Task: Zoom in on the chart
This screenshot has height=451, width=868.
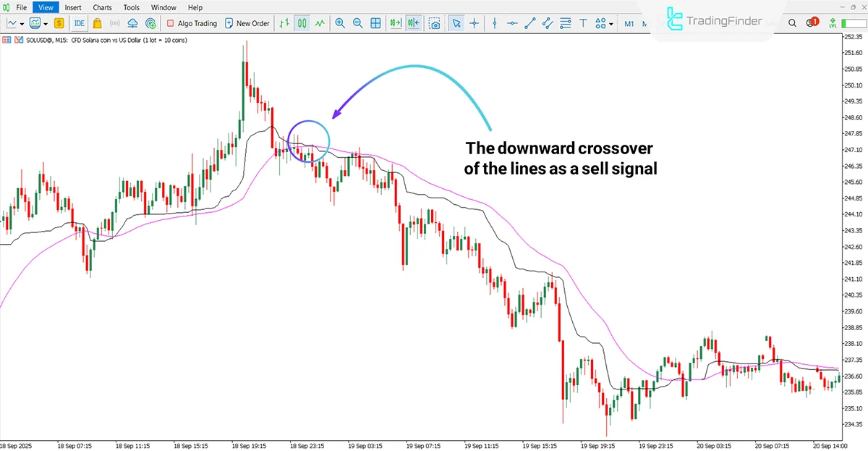Action: coord(340,23)
